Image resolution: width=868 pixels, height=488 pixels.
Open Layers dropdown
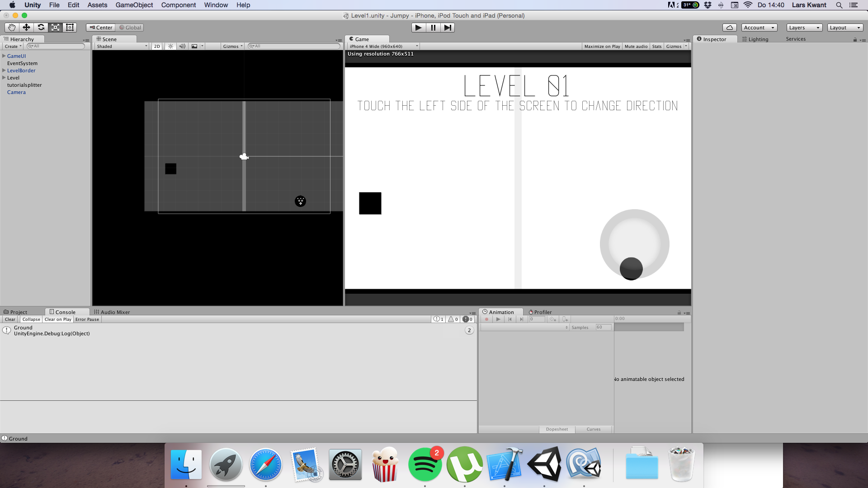pos(804,28)
